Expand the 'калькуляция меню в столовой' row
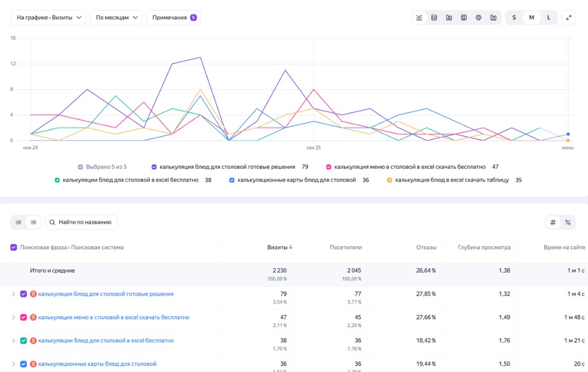Screen dimensions: 588x372 (13, 317)
